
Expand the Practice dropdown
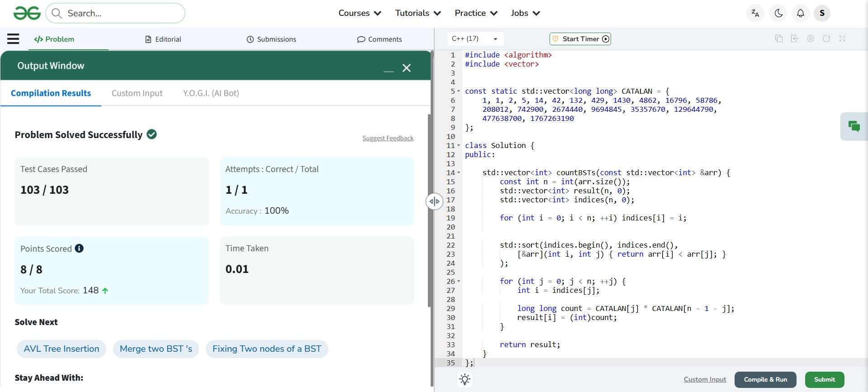click(x=476, y=13)
